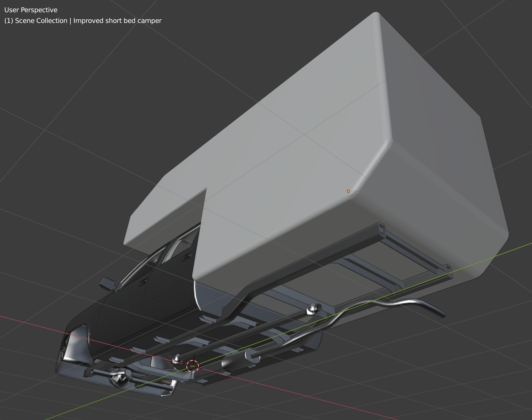
Task: Click the Scene Collection text
Action: click(x=41, y=21)
